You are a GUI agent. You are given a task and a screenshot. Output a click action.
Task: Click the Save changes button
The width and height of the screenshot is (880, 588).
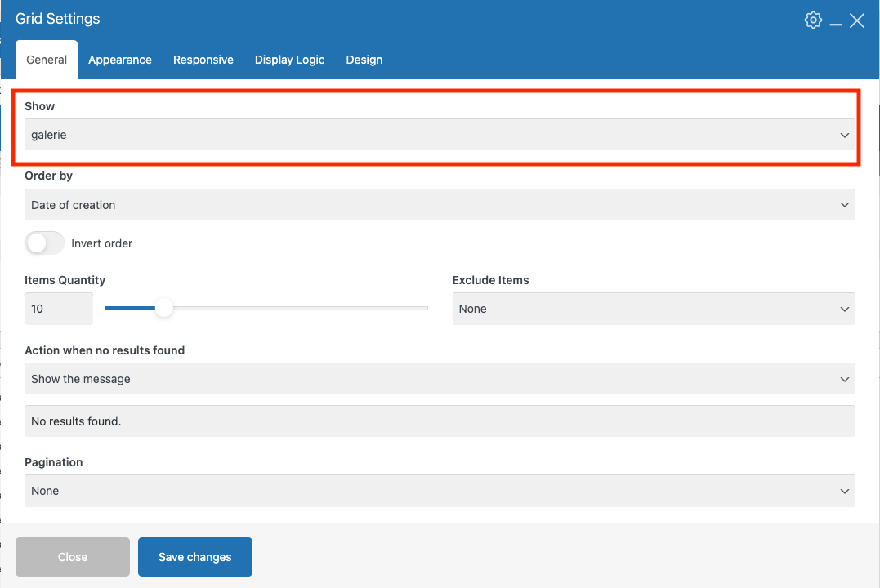coord(195,557)
